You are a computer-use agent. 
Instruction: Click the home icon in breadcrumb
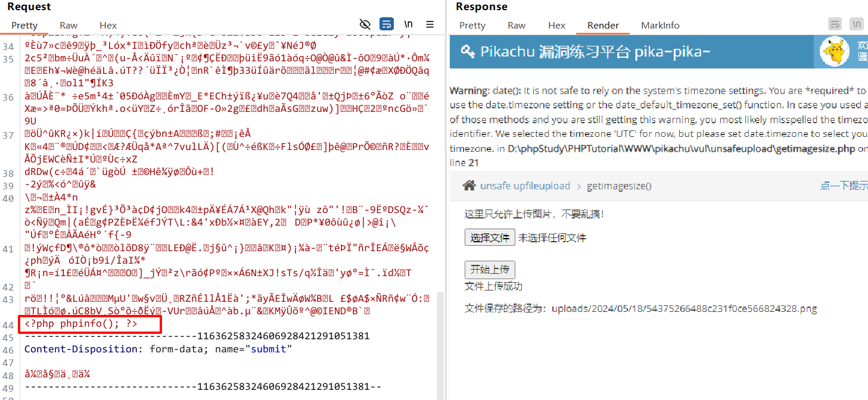pos(469,186)
